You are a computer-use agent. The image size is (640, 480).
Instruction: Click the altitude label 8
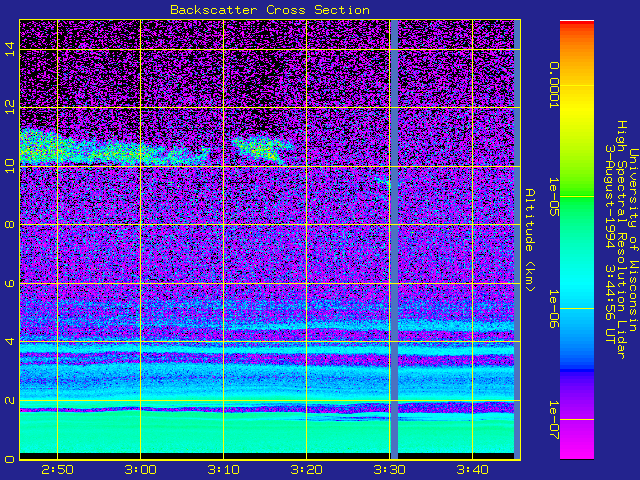[x=10, y=224]
